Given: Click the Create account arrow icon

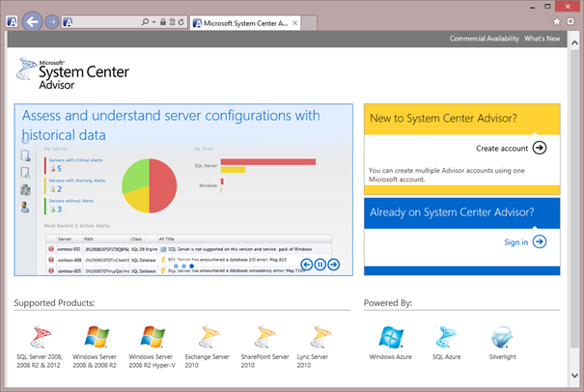Looking at the screenshot, I should (x=540, y=148).
